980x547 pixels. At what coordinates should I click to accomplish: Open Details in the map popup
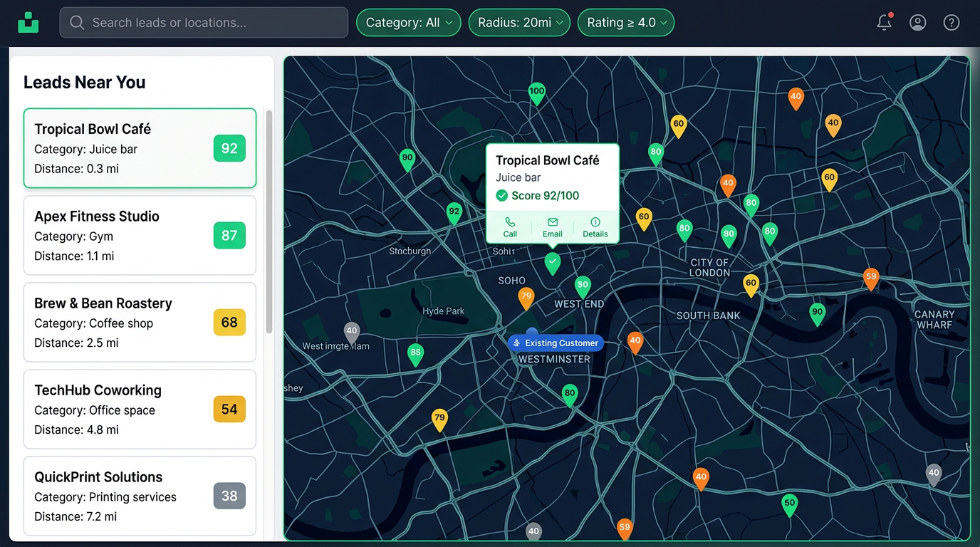click(595, 227)
